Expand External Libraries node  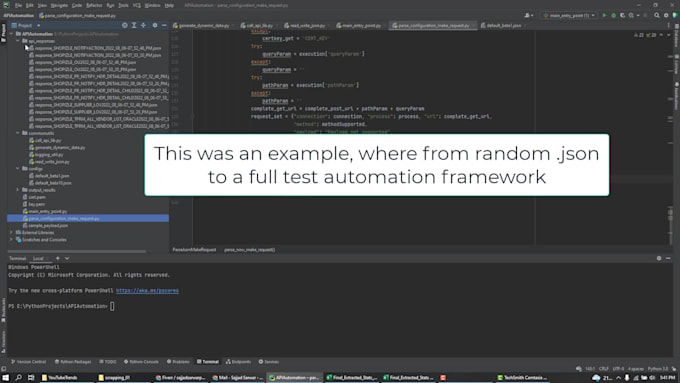pyautogui.click(x=11, y=232)
